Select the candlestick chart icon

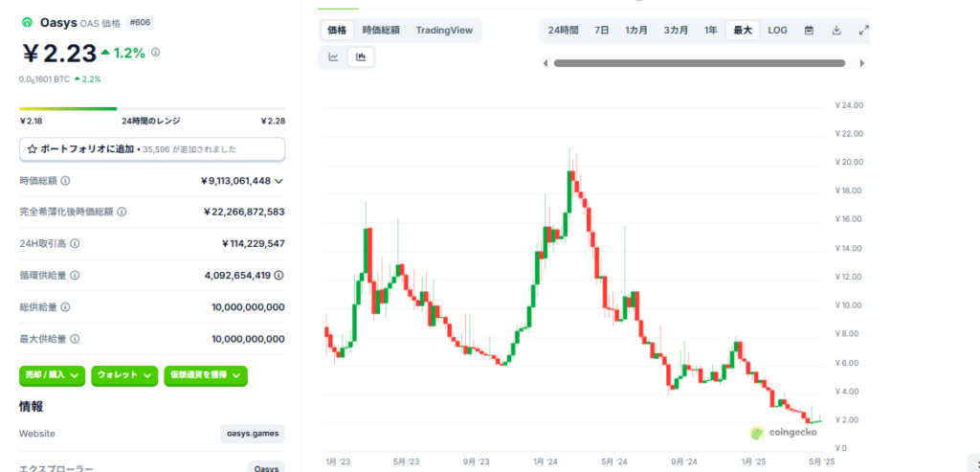[x=361, y=56]
